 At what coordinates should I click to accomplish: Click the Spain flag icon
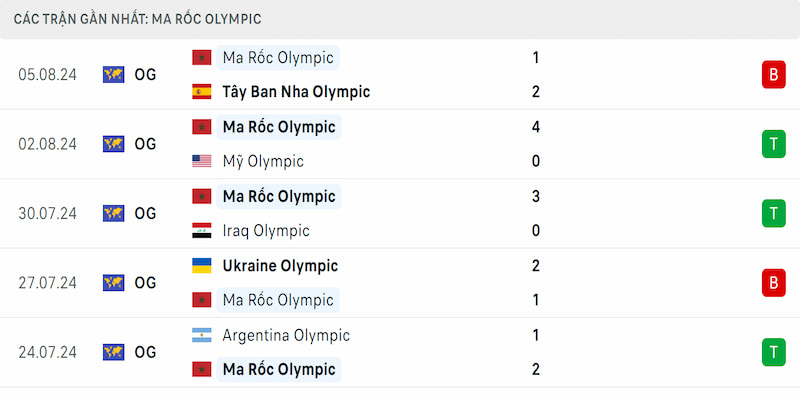(x=202, y=92)
